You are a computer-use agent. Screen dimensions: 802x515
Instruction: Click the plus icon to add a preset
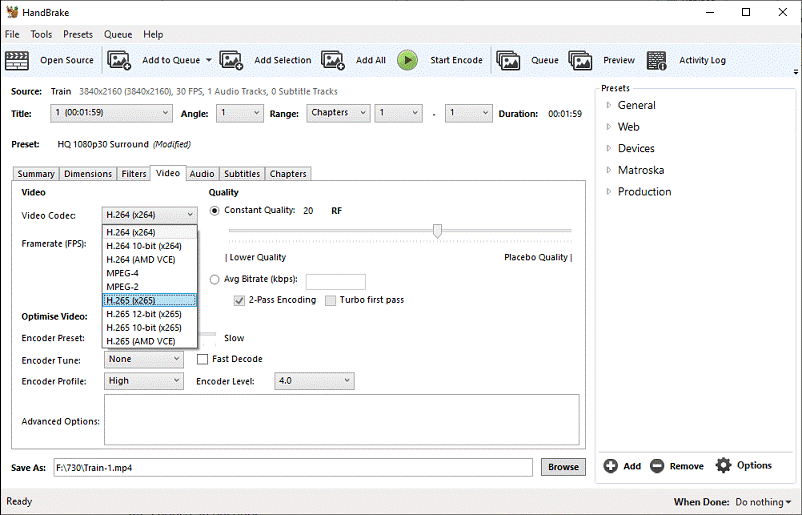[x=610, y=466]
